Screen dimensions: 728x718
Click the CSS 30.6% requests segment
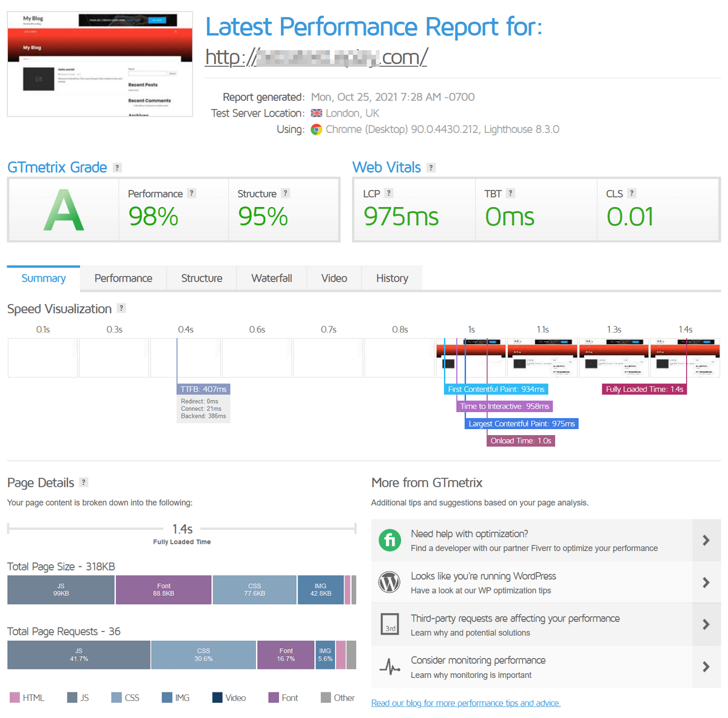pos(203,655)
